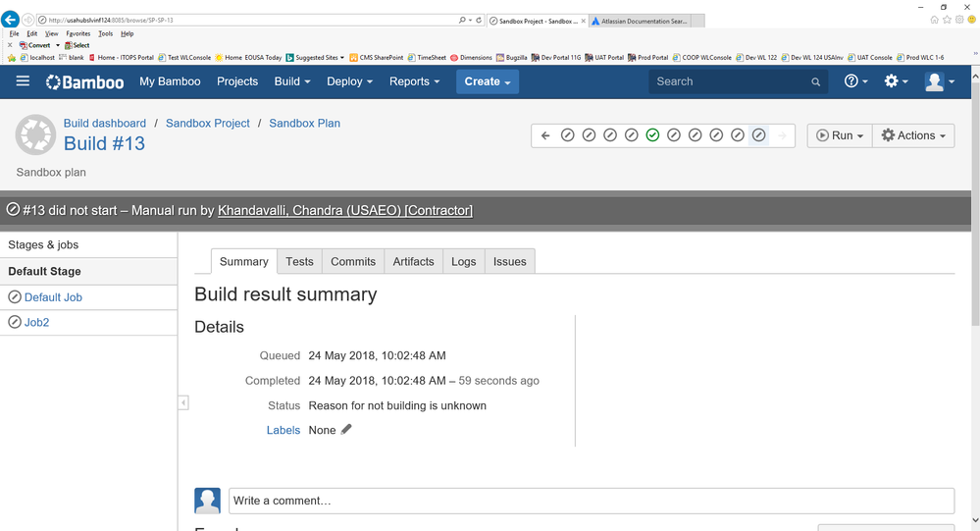Switch to the Tests tab
Screen dimensions: 980x531
click(x=299, y=261)
